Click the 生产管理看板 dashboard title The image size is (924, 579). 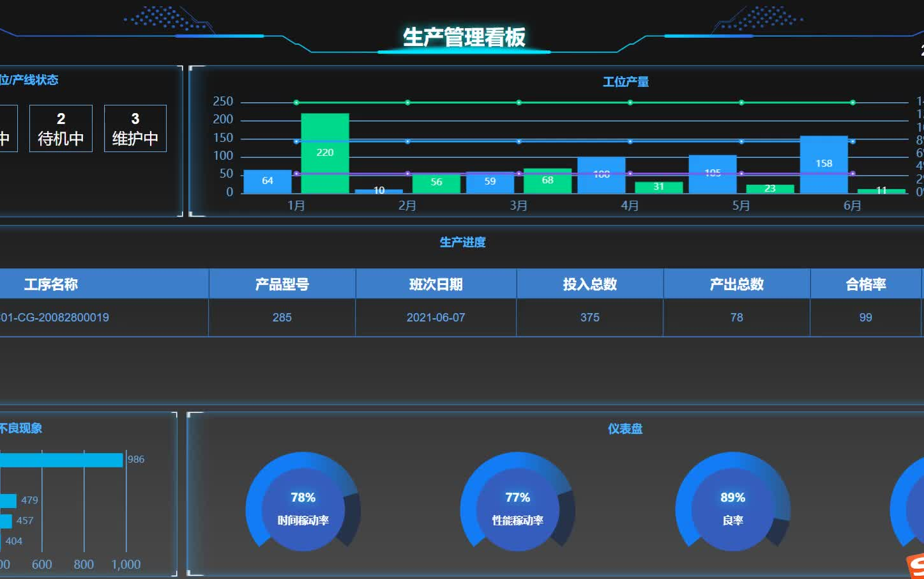point(464,37)
